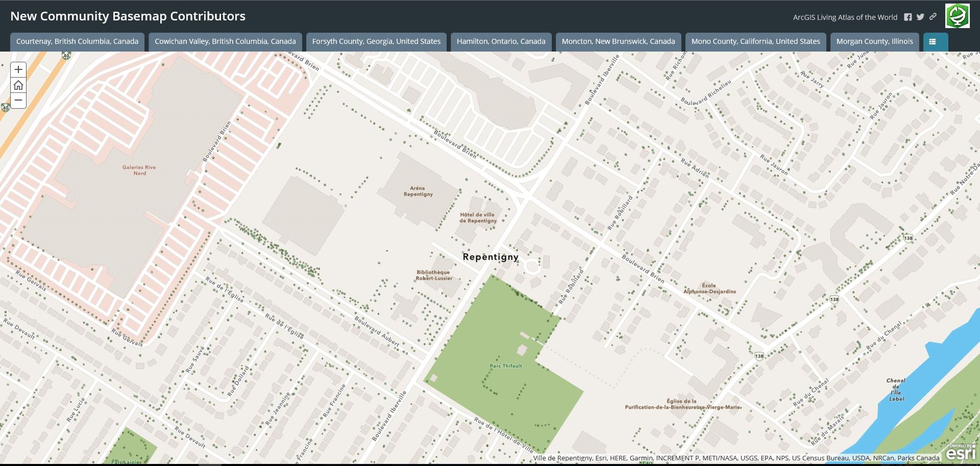980x466 pixels.
Task: Click the Aréna Repentigny label
Action: (x=418, y=191)
